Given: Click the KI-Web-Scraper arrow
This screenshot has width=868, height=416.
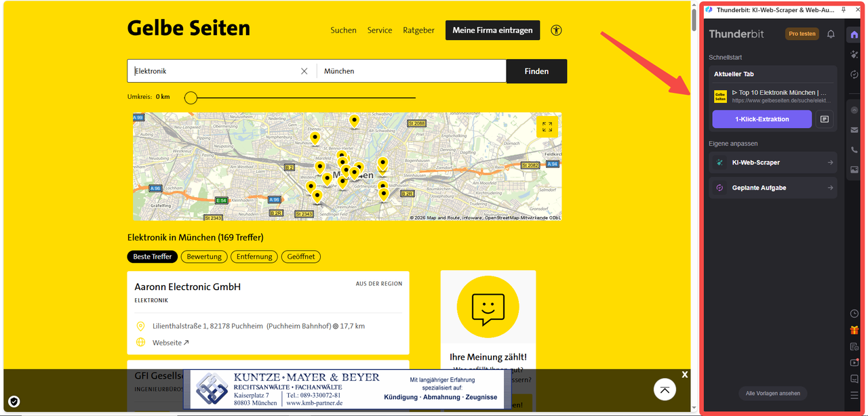Looking at the screenshot, I should (x=830, y=163).
